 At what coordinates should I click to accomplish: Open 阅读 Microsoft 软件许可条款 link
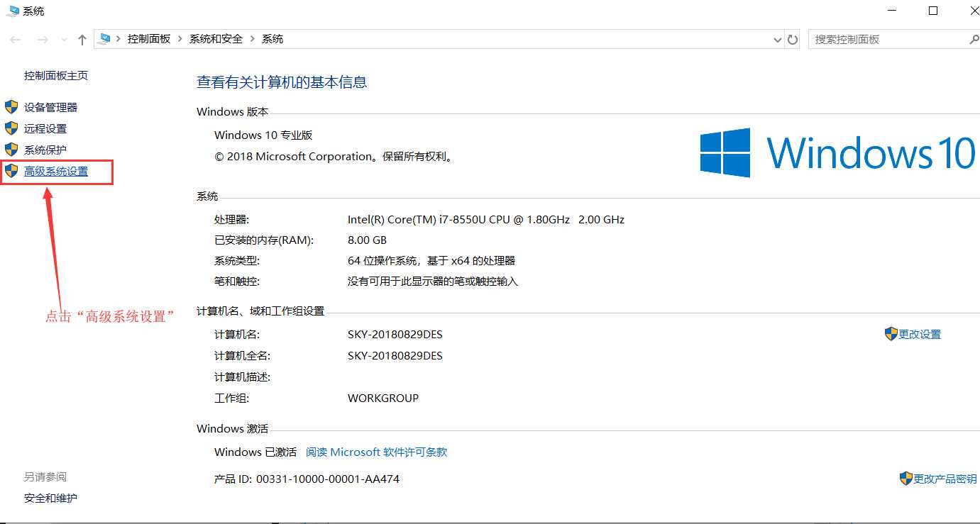377,452
